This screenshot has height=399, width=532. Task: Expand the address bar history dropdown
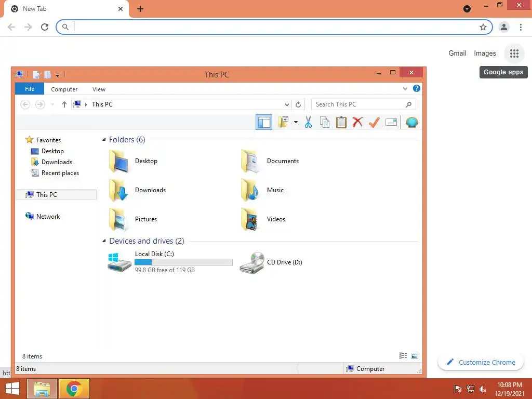click(287, 104)
